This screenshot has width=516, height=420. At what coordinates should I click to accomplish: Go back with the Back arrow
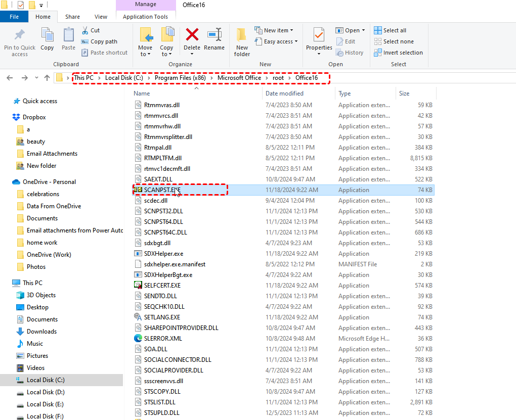[x=10, y=78]
